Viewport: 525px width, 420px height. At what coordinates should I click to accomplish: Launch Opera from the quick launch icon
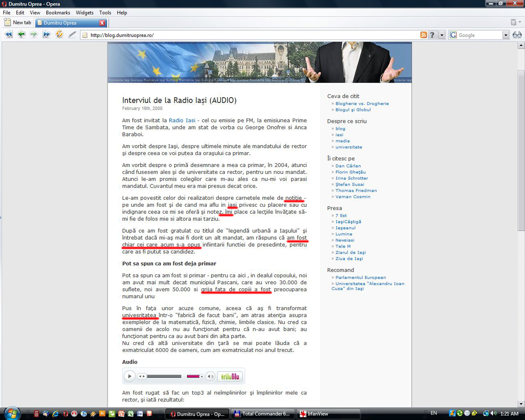coord(65,414)
